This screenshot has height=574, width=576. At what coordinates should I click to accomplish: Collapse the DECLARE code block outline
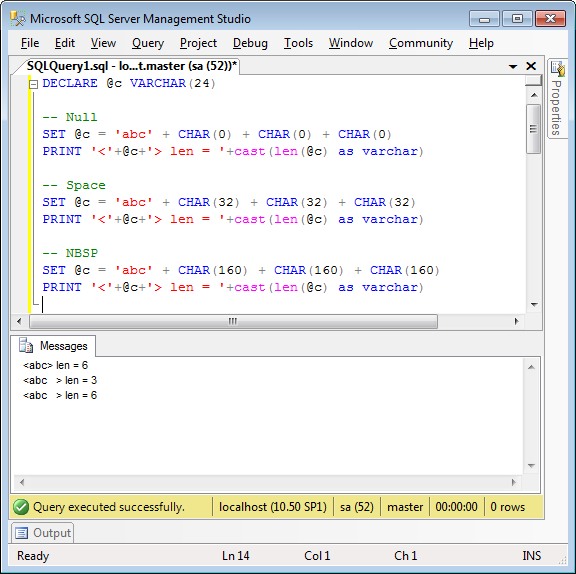coord(33,84)
